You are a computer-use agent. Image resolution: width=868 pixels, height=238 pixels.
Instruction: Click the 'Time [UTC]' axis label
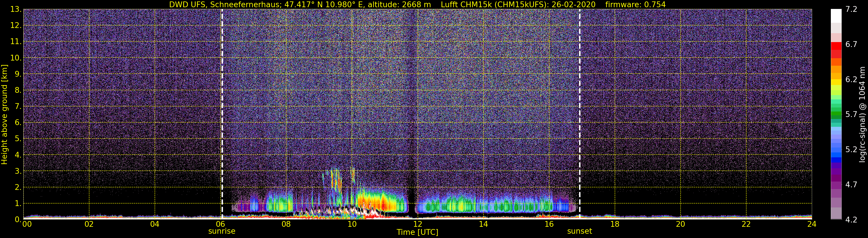[417, 232]
